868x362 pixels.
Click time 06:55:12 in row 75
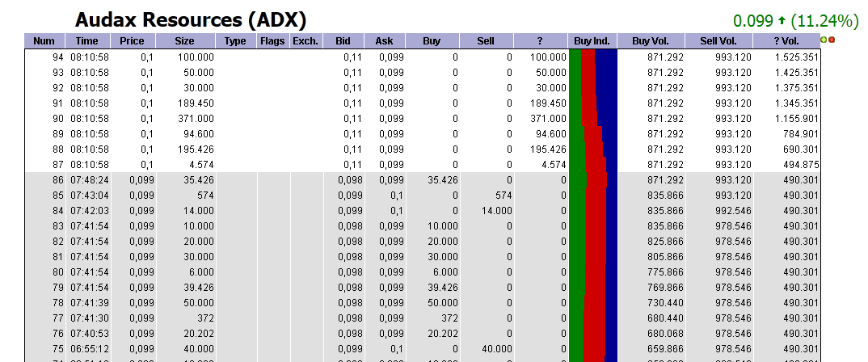(89, 349)
